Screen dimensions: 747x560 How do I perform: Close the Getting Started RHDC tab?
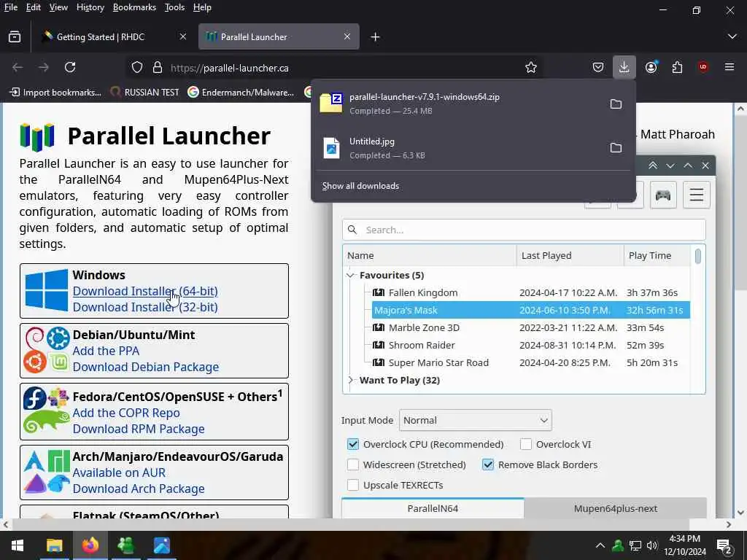coord(183,36)
